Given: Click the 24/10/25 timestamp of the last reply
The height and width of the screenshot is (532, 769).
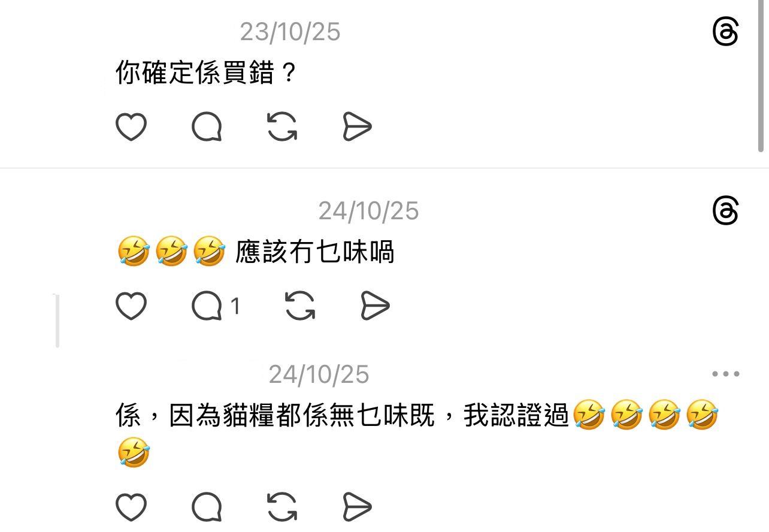Looking at the screenshot, I should pos(319,374).
